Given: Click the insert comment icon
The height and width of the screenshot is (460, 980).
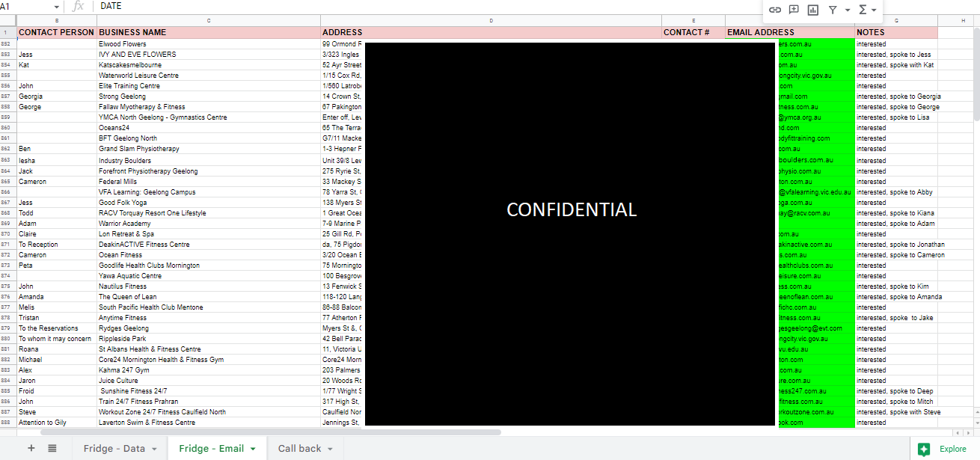Looking at the screenshot, I should pos(794,10).
